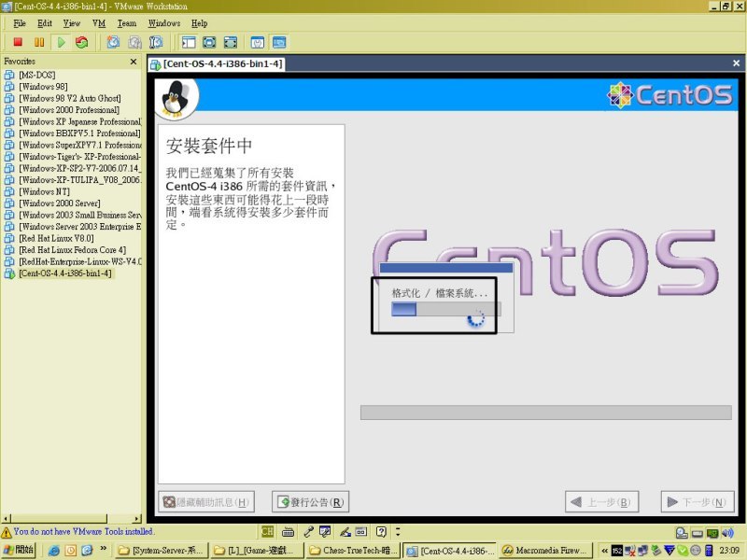Open the VM menu
Viewport: 747px width, 560px height.
click(x=99, y=22)
